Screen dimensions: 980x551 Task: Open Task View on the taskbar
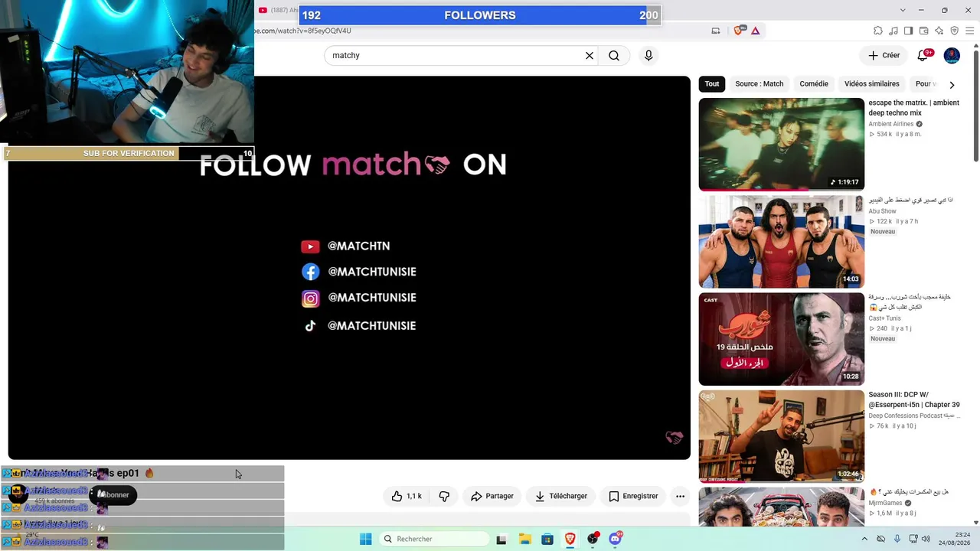coord(501,539)
